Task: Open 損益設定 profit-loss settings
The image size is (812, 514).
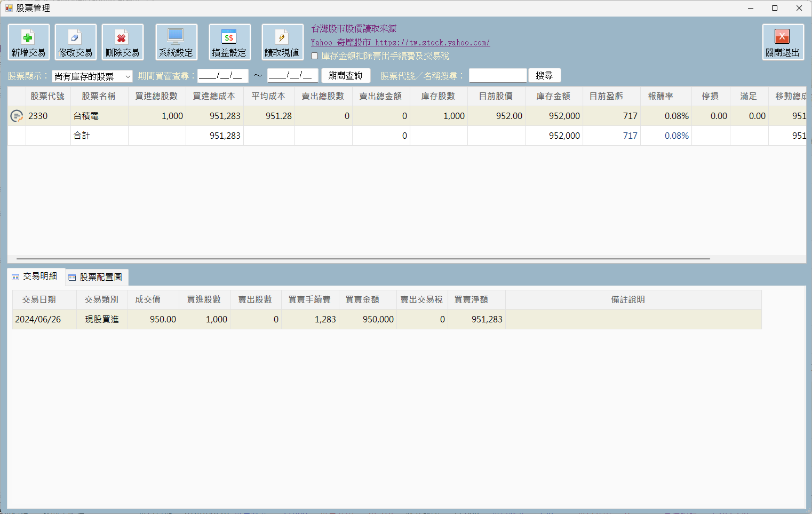Action: 230,42
